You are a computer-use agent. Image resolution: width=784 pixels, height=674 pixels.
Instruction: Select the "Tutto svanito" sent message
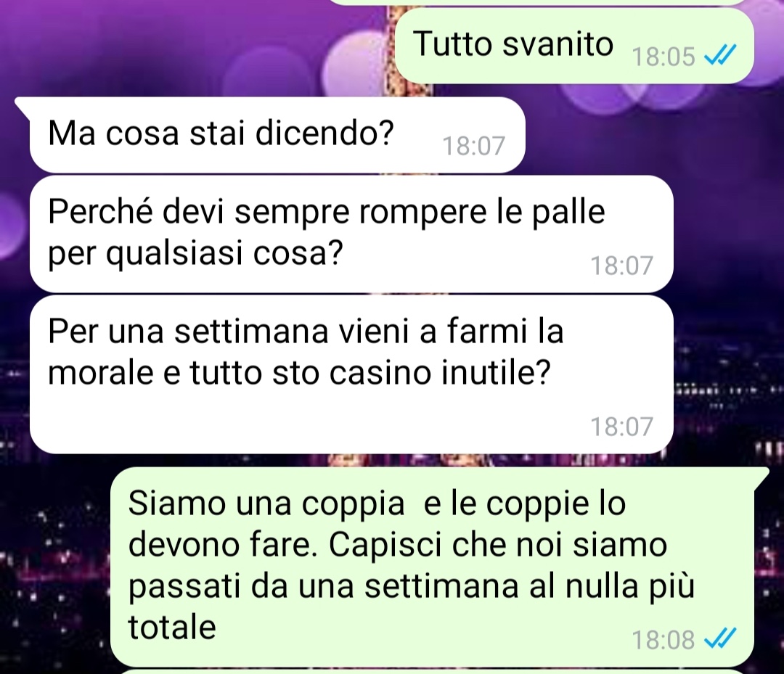point(574,46)
